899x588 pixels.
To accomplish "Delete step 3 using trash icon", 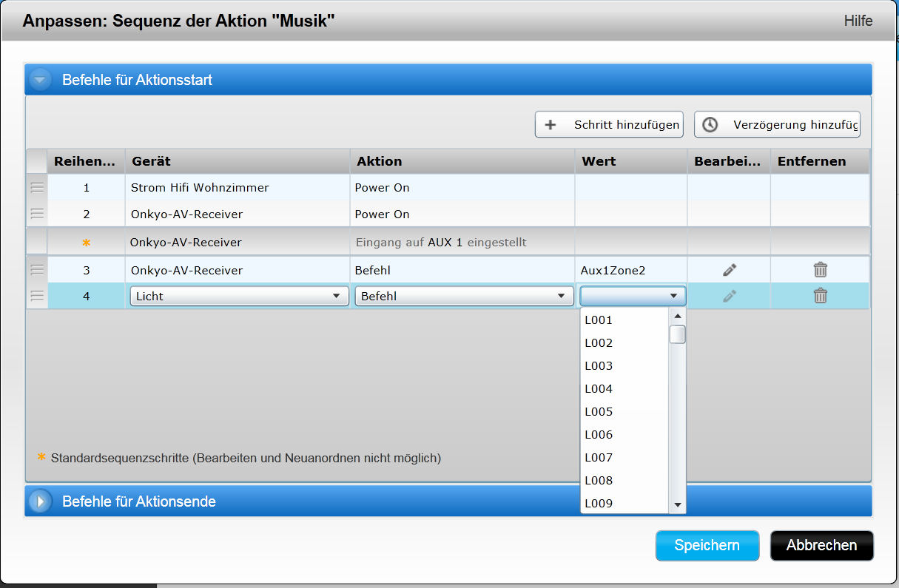I will tap(820, 270).
